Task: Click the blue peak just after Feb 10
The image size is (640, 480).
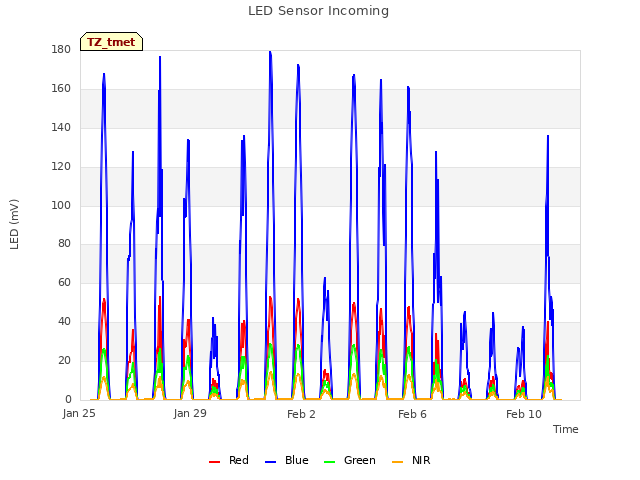Action: point(548,136)
